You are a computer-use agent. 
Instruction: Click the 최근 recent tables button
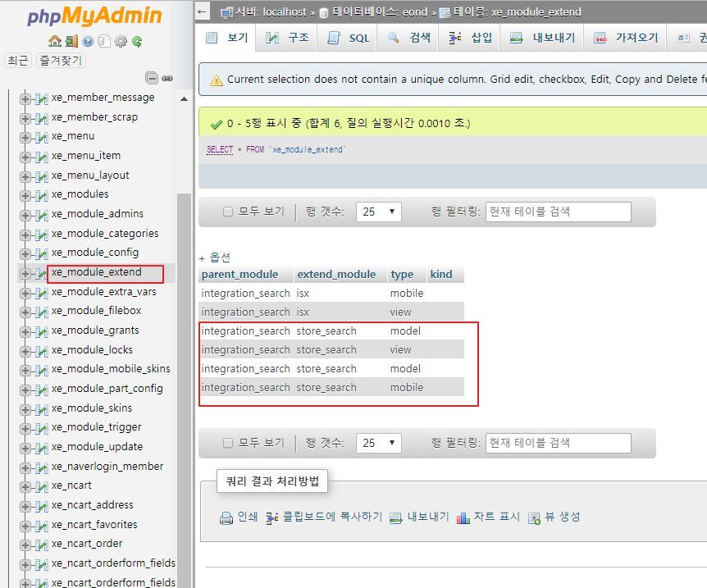(17, 60)
